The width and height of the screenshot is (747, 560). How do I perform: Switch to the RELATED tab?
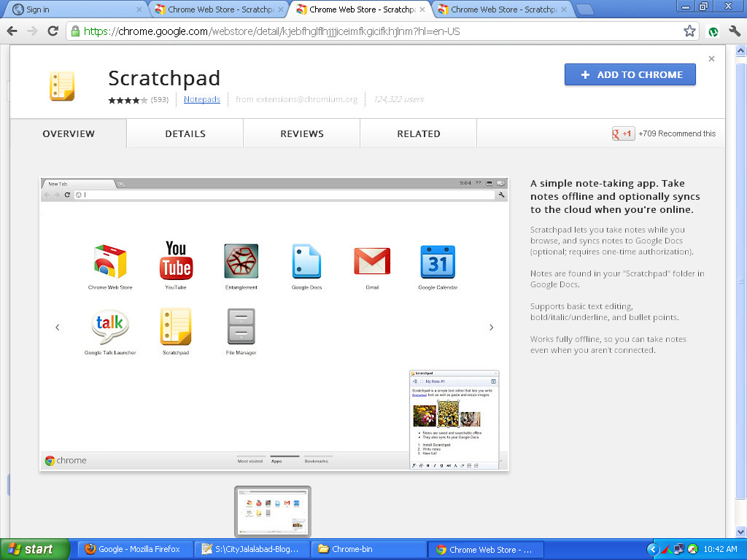tap(418, 134)
